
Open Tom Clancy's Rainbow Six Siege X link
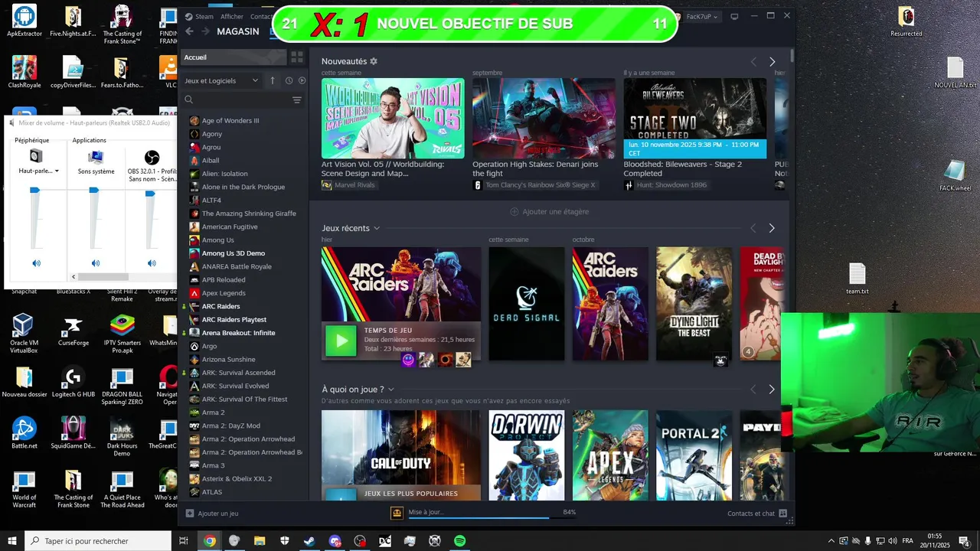pos(534,185)
